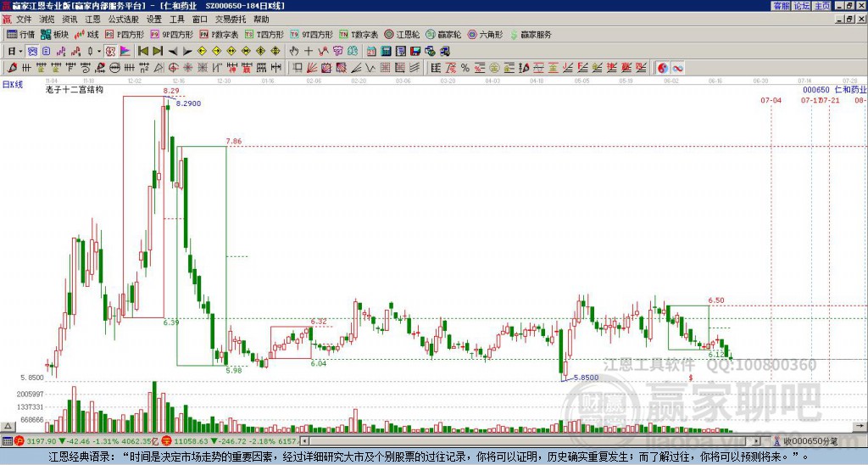Switch to the K线 chart view
Viewport: 868px width, 465px height.
pyautogui.click(x=87, y=34)
